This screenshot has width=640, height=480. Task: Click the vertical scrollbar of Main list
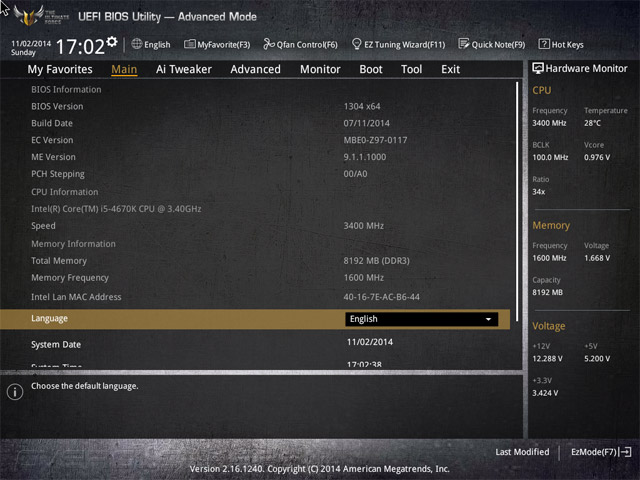(x=517, y=202)
